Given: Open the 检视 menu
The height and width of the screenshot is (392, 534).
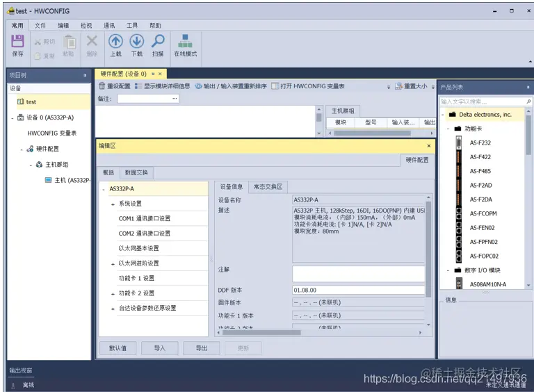Looking at the screenshot, I should pyautogui.click(x=86, y=26).
